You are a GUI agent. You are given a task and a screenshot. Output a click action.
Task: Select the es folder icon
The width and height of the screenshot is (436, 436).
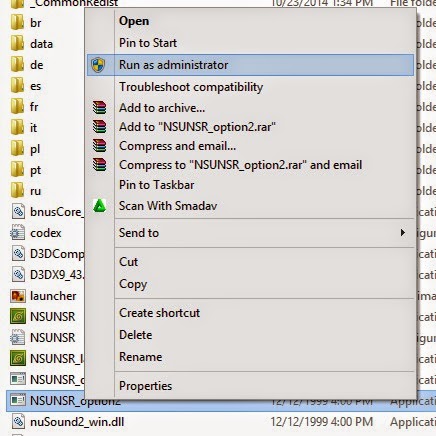(17, 86)
